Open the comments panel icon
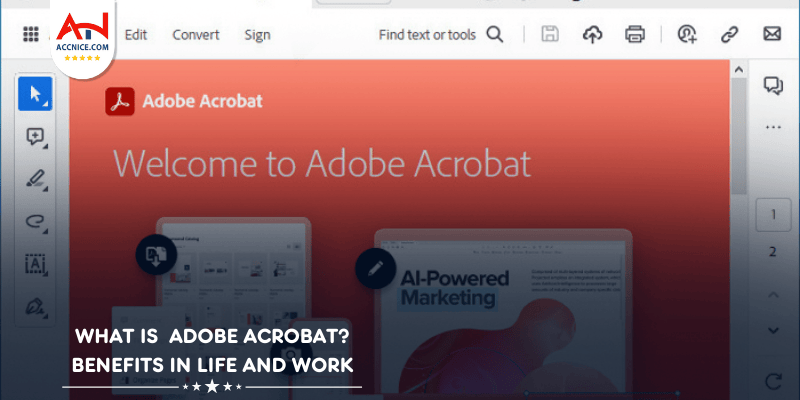 coord(773,85)
